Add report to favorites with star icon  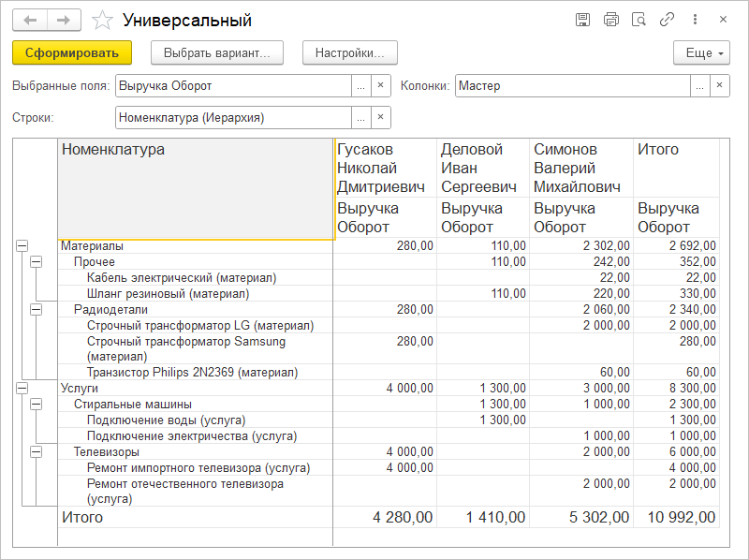click(x=102, y=20)
